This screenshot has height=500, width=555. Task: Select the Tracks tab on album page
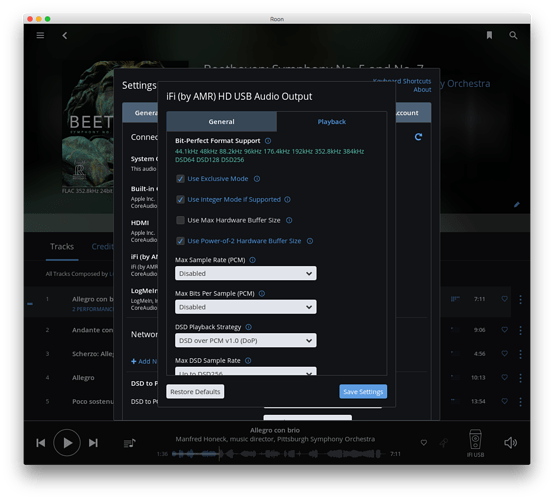click(62, 247)
